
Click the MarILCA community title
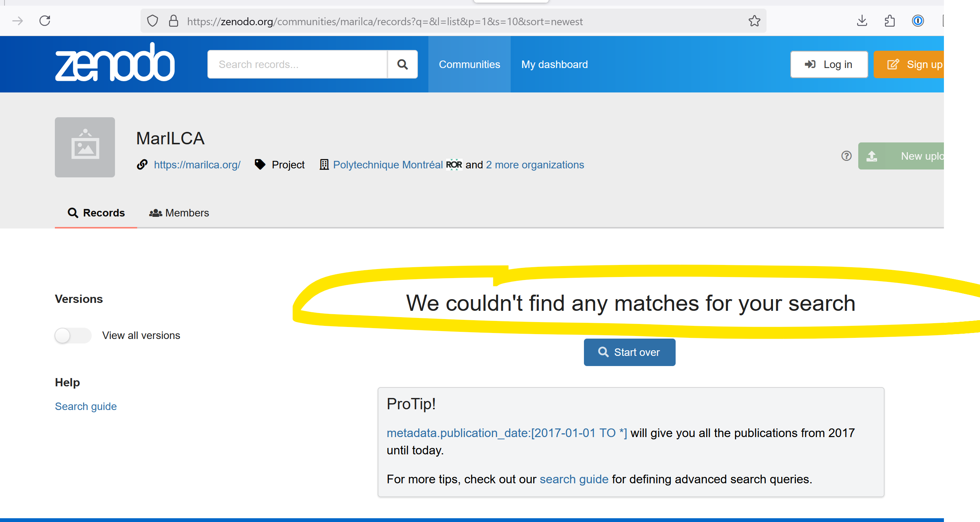tap(170, 138)
